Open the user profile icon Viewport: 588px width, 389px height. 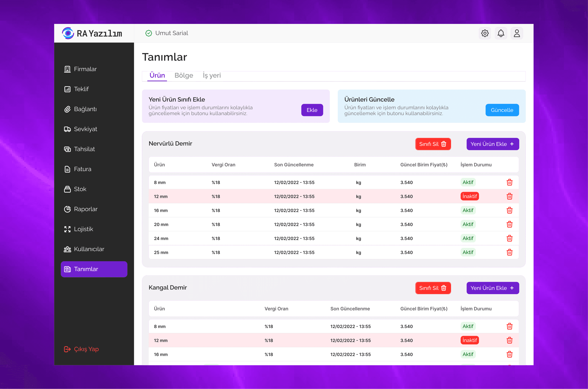517,33
